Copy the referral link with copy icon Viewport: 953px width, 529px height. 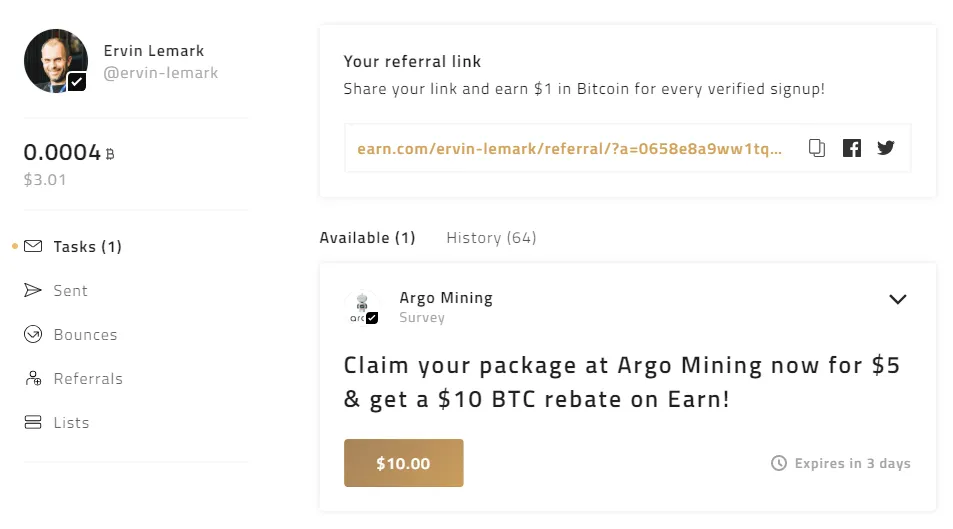click(x=817, y=148)
